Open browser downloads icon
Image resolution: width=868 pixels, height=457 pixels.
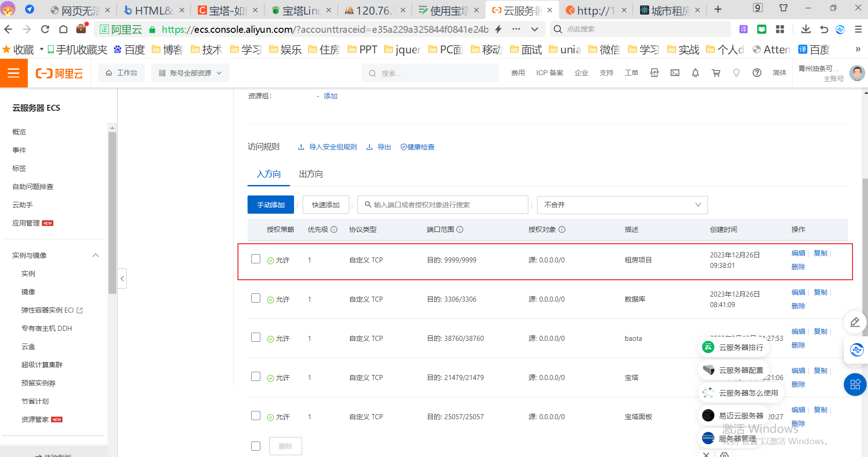[x=806, y=29]
